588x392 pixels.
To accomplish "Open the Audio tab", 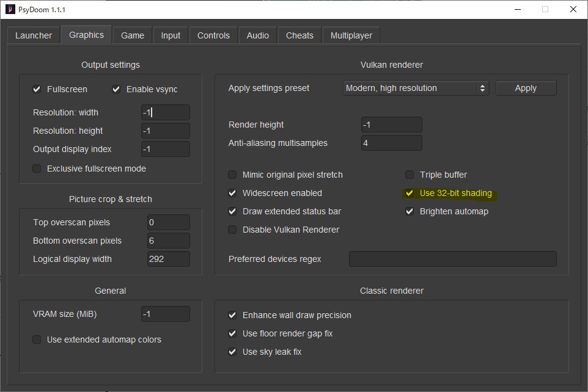I will pyautogui.click(x=257, y=35).
